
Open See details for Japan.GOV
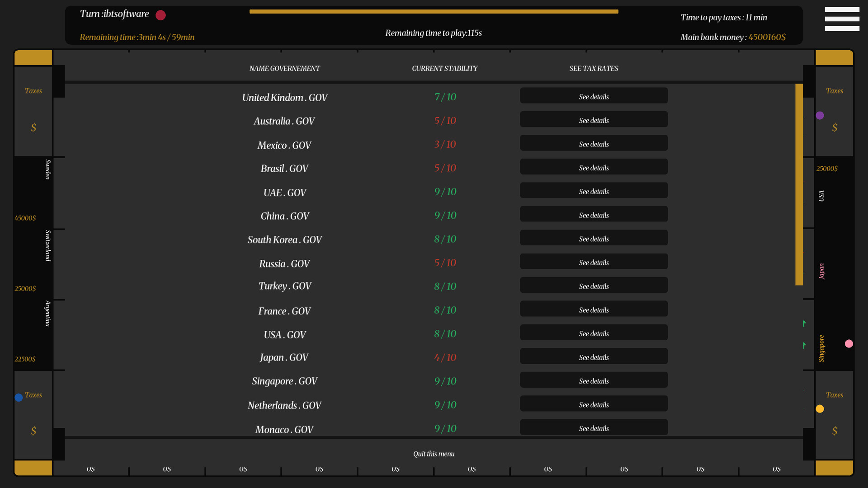coord(594,357)
